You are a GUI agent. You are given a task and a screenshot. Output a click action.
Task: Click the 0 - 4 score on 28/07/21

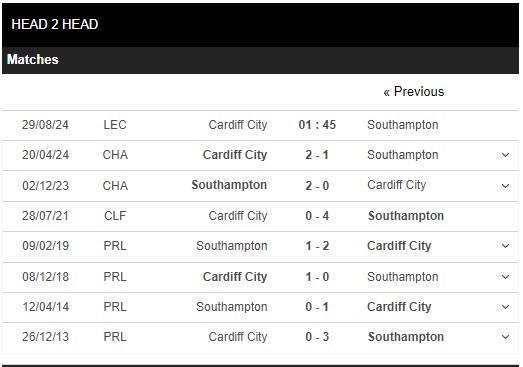[x=317, y=216]
